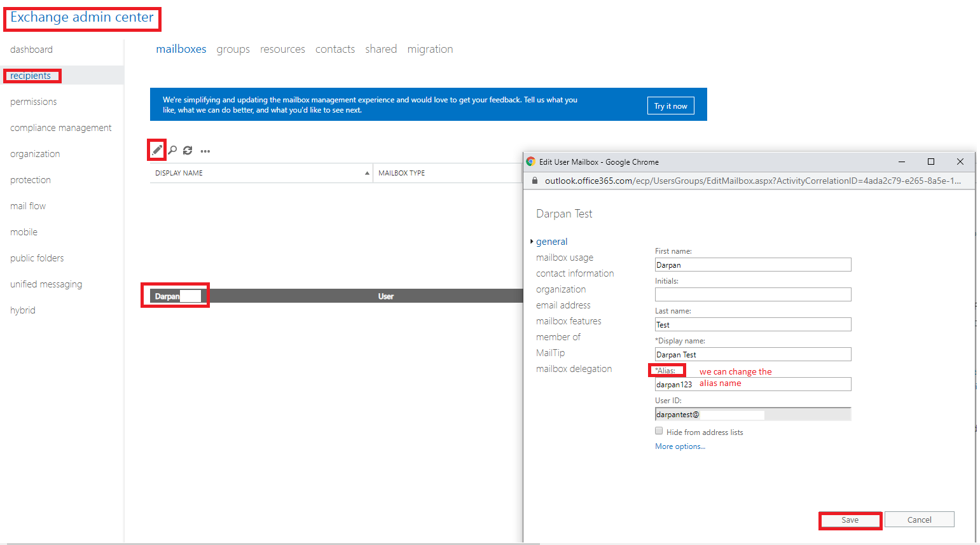Open mail flow in the left navigation
The image size is (980, 545).
(28, 206)
